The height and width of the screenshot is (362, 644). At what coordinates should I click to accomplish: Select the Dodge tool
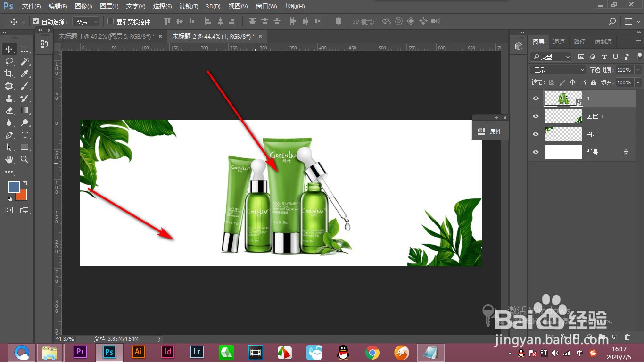(x=25, y=123)
